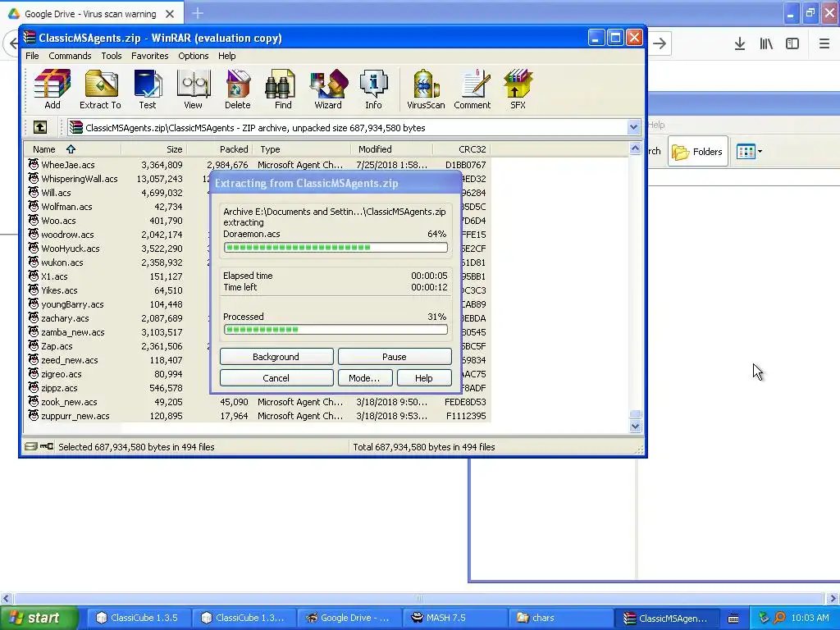
Task: Select the zuppurr_new.acs file
Action: (75, 416)
